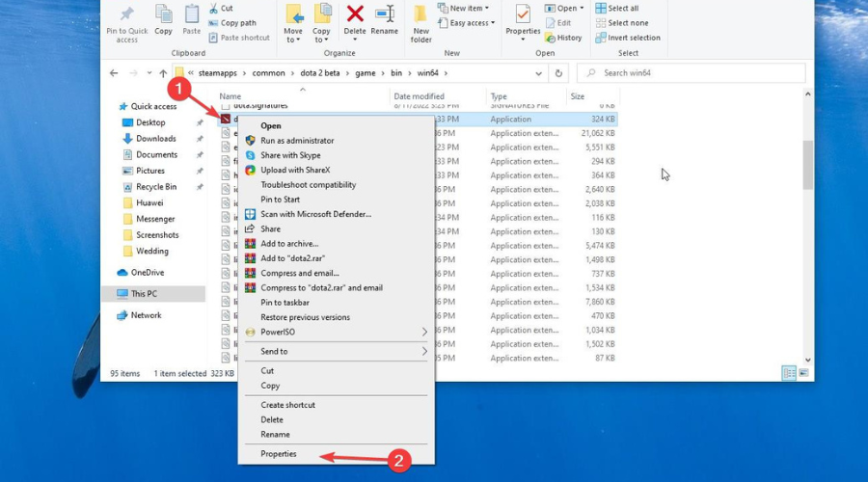Open History in the ribbon
Image resolution: width=868 pixels, height=482 pixels.
tap(563, 38)
